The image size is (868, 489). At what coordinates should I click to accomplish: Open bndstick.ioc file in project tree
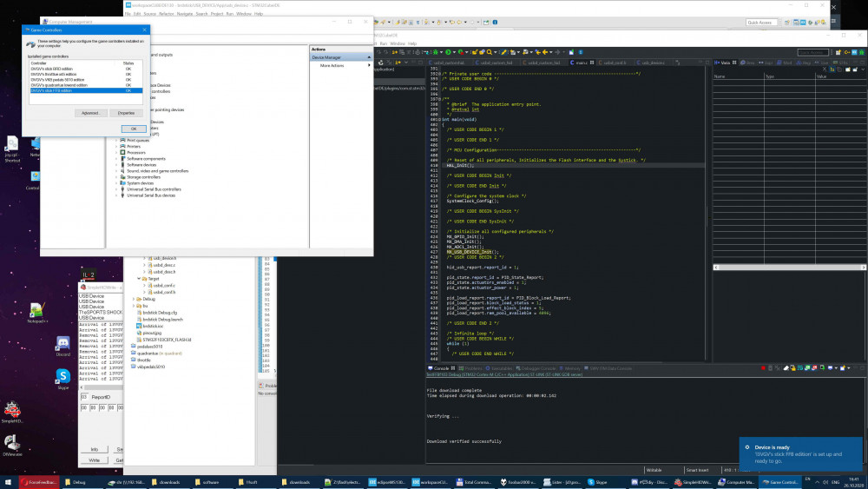[154, 326]
